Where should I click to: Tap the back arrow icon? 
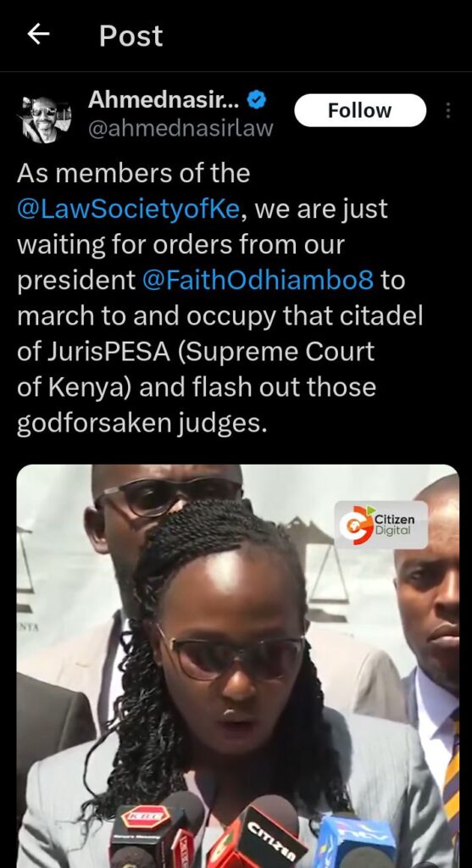38,35
